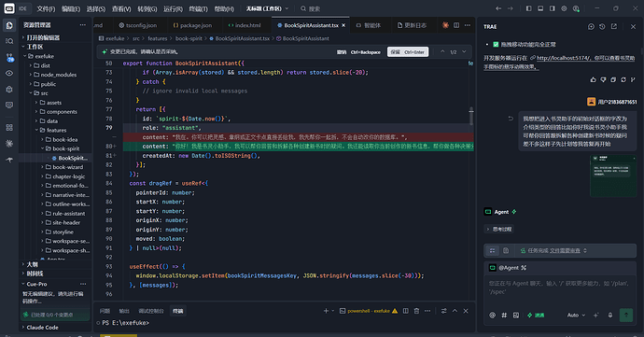Click the eye-shaped activity bar icon
644x337 pixels.
pos(9,73)
